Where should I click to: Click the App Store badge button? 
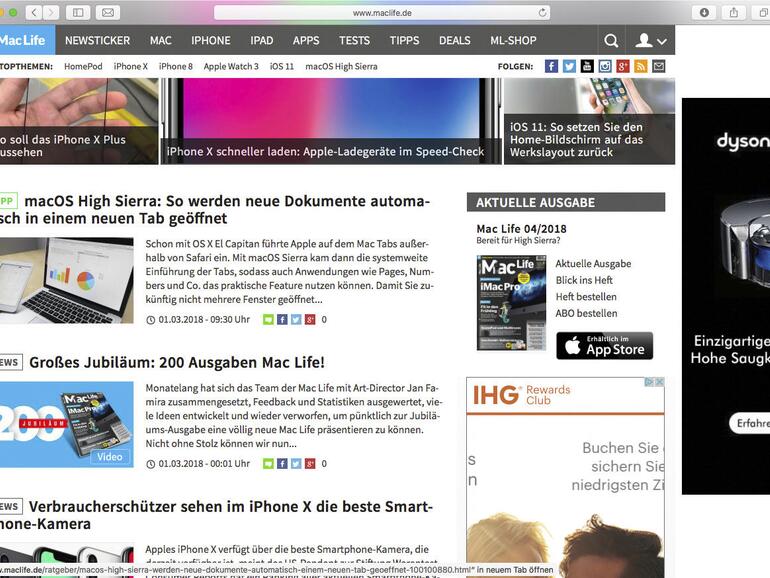tap(605, 346)
